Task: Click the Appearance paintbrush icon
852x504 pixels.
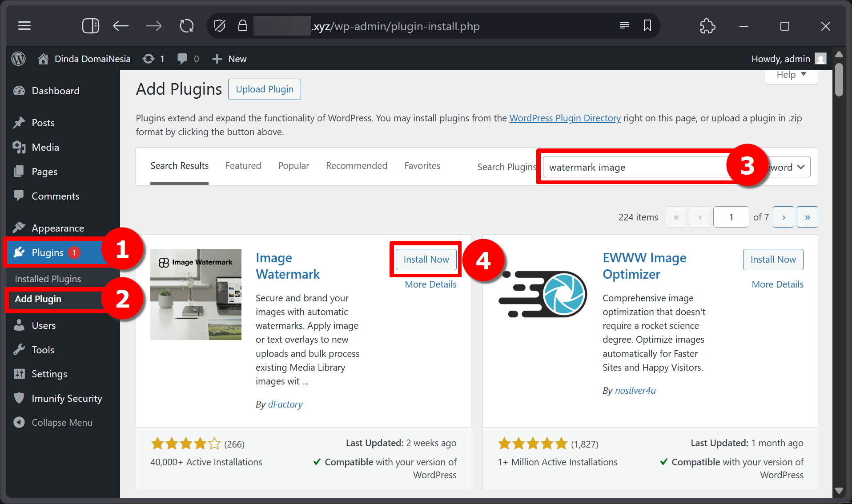Action: pos(19,228)
